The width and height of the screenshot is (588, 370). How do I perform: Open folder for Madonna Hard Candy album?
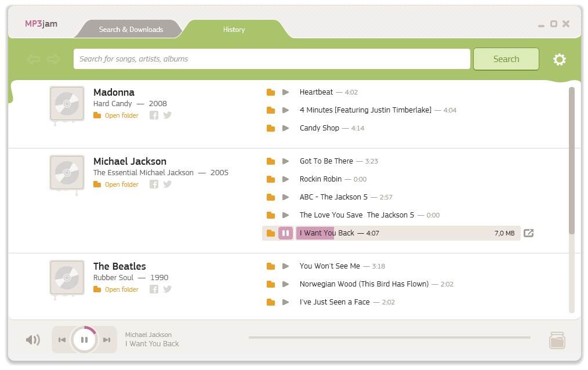(116, 115)
